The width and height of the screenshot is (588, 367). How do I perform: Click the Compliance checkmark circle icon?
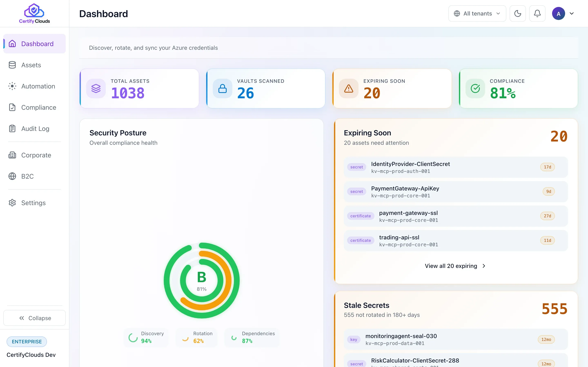475,89
